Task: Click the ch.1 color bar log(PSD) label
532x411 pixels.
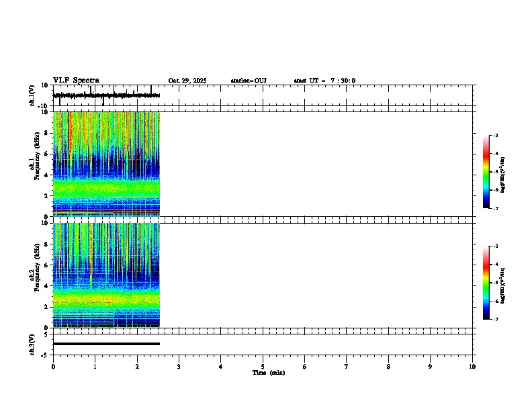Action: tap(502, 175)
